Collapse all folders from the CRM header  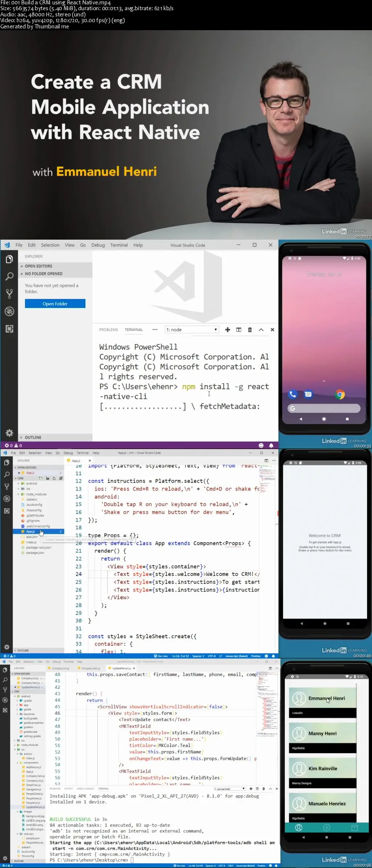point(61,478)
